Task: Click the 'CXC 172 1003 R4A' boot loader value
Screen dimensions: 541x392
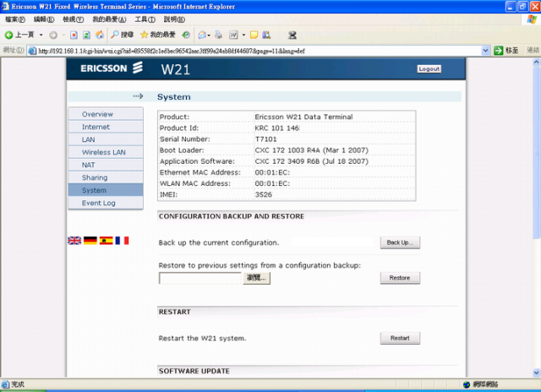Action: (x=287, y=150)
